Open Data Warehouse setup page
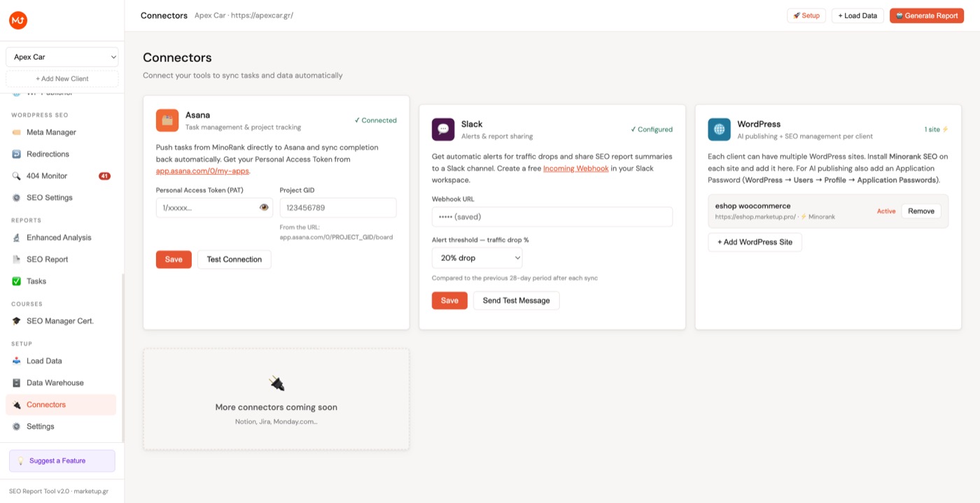 coord(61,383)
